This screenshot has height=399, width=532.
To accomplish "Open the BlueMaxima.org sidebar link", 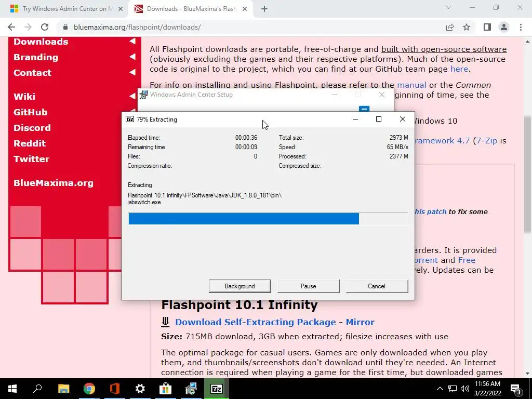I will click(x=54, y=183).
